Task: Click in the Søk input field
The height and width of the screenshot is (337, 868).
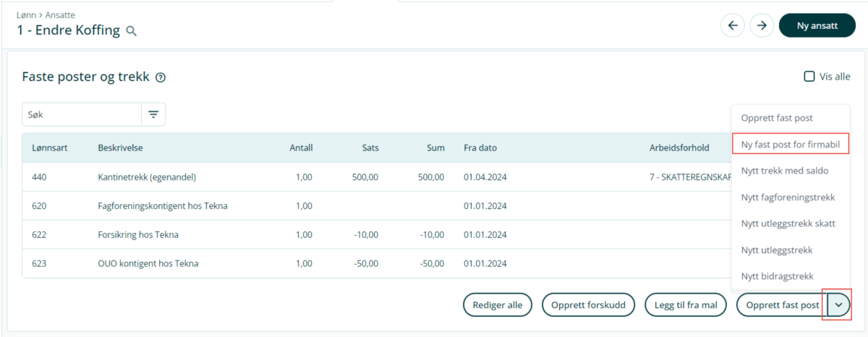Action: click(x=82, y=114)
